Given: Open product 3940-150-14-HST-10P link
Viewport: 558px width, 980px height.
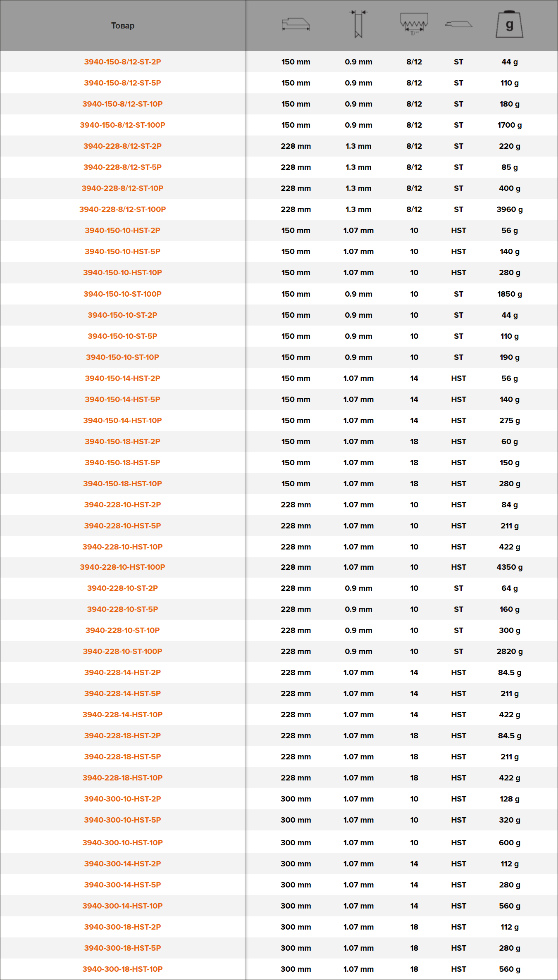Looking at the screenshot, I should pyautogui.click(x=123, y=421).
